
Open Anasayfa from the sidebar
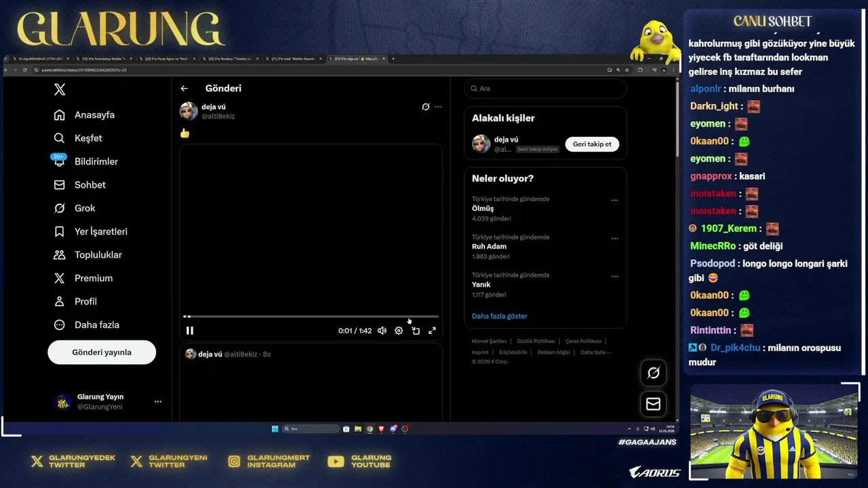(x=85, y=115)
